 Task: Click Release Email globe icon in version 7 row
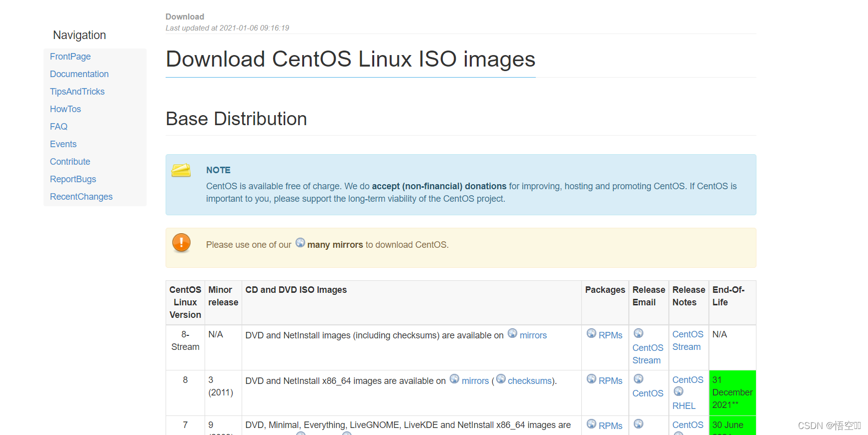[638, 424]
